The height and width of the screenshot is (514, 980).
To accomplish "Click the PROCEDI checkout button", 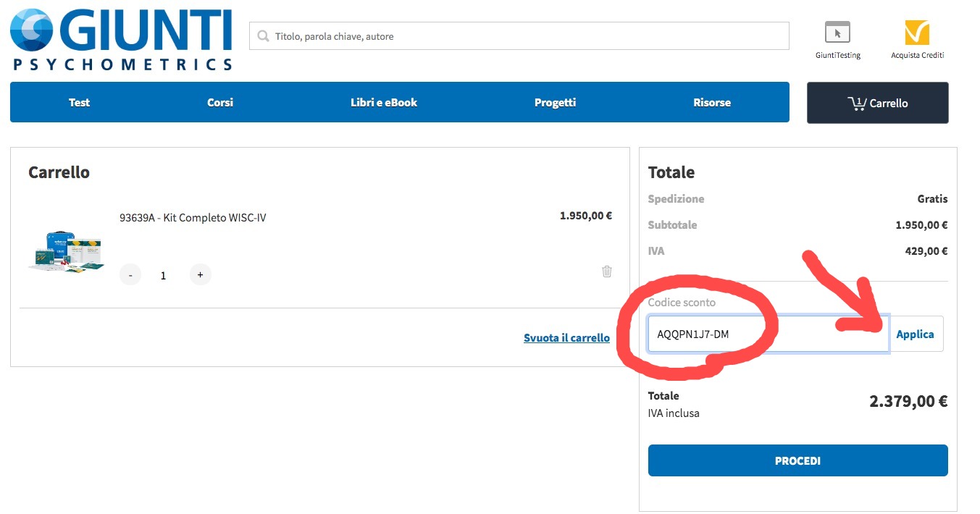I will (798, 460).
